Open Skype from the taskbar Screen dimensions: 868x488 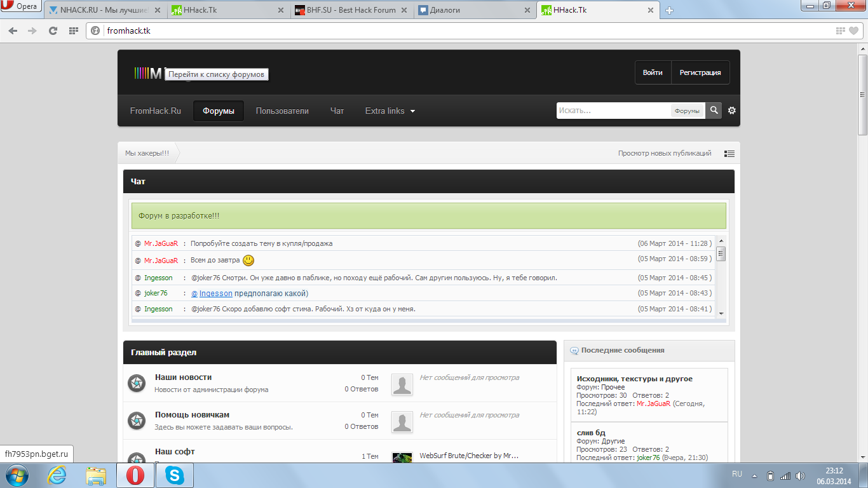coord(173,475)
